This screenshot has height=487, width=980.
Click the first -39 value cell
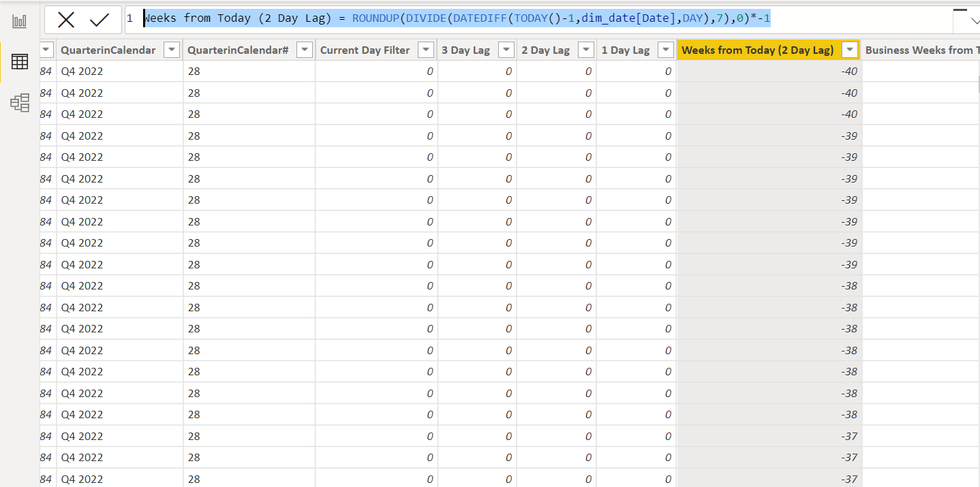[x=769, y=136]
